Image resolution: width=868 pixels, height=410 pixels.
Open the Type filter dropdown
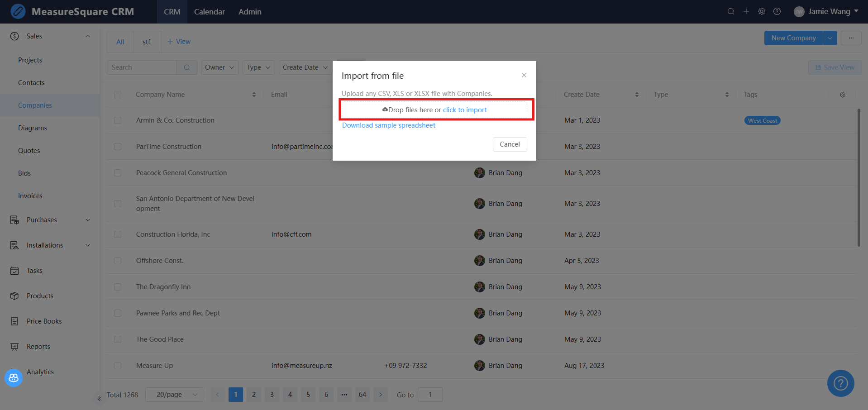pos(259,67)
